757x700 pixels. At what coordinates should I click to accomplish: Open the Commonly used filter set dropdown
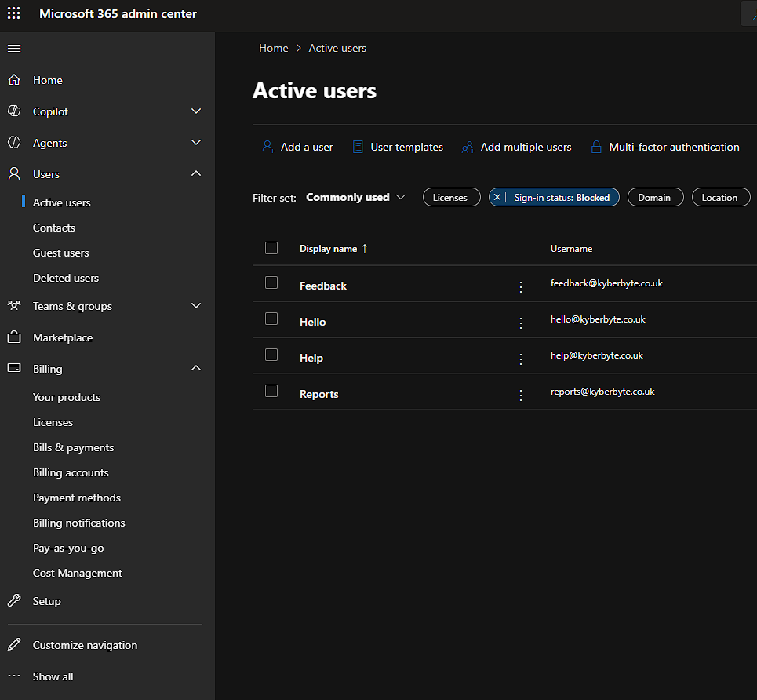[x=355, y=197]
